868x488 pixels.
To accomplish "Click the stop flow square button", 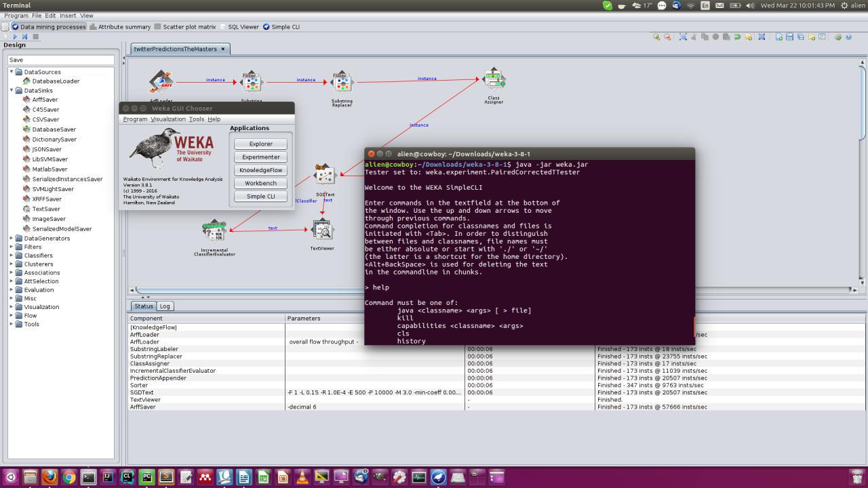I will click(x=36, y=37).
